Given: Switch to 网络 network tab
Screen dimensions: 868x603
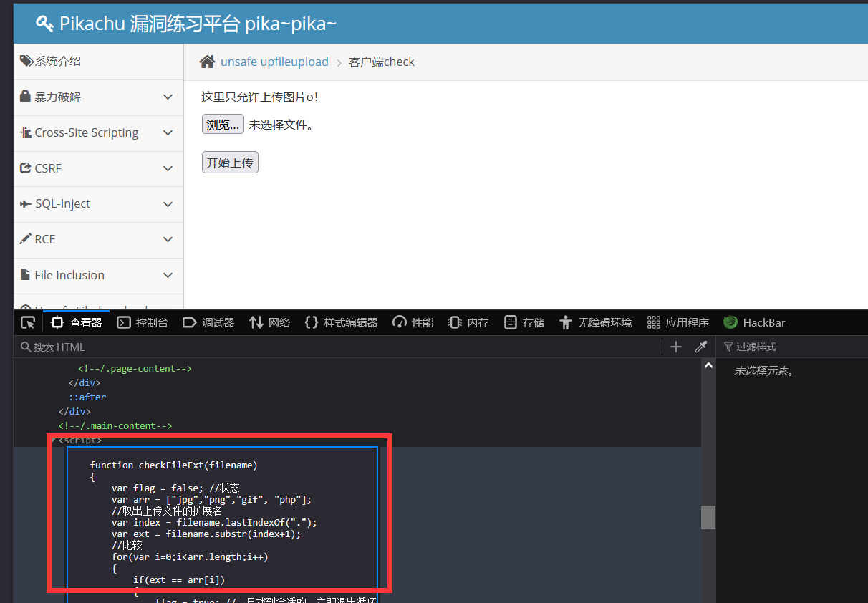Looking at the screenshot, I should coord(269,322).
